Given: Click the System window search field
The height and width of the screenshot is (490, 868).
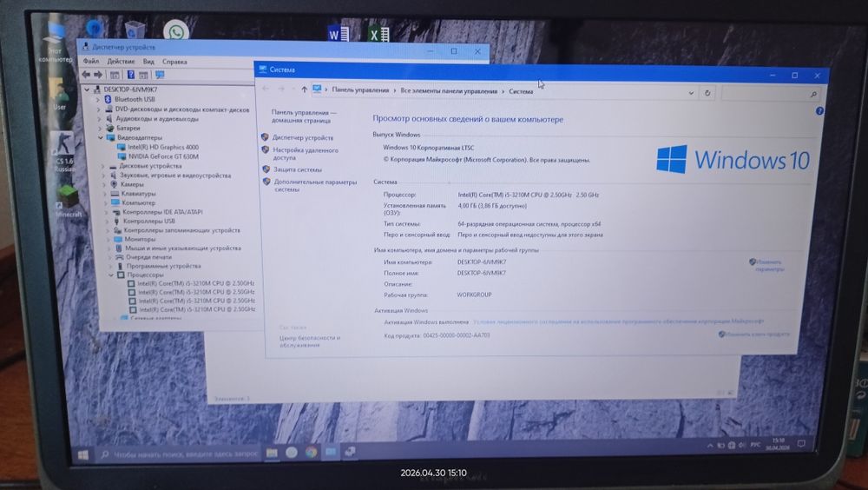Looking at the screenshot, I should point(769,94).
